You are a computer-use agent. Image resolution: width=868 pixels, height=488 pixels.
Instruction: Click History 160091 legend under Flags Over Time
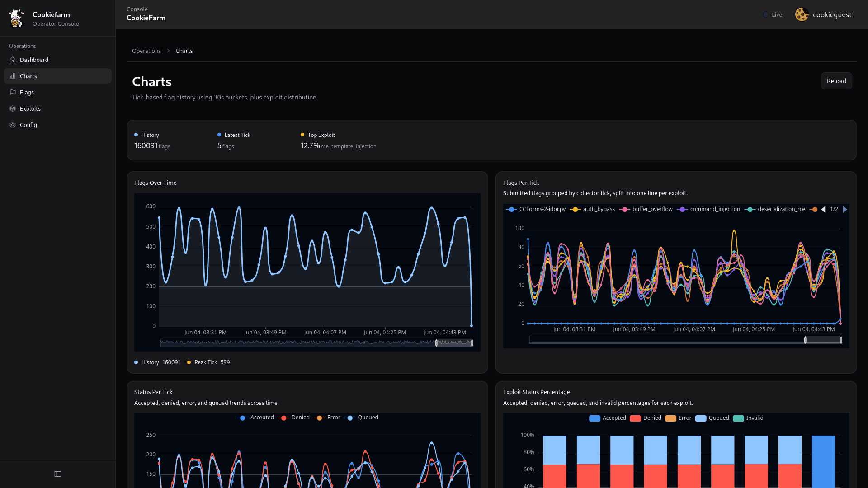point(157,362)
